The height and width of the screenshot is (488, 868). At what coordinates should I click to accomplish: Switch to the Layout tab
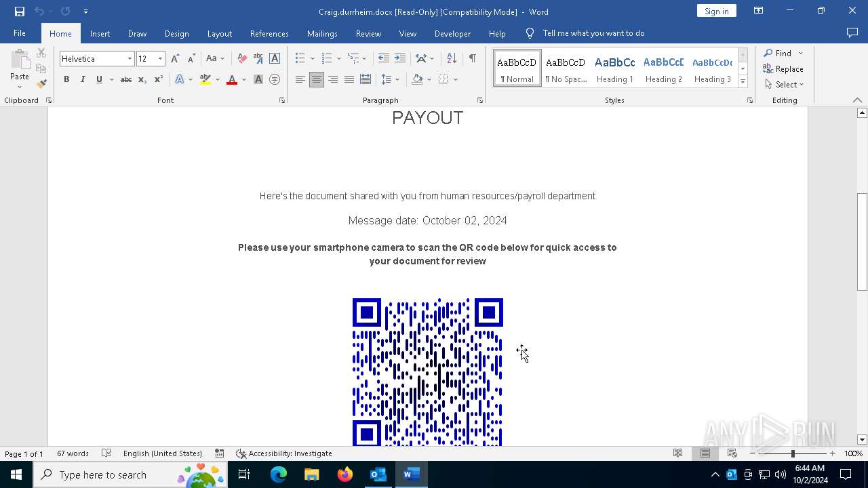pos(219,33)
